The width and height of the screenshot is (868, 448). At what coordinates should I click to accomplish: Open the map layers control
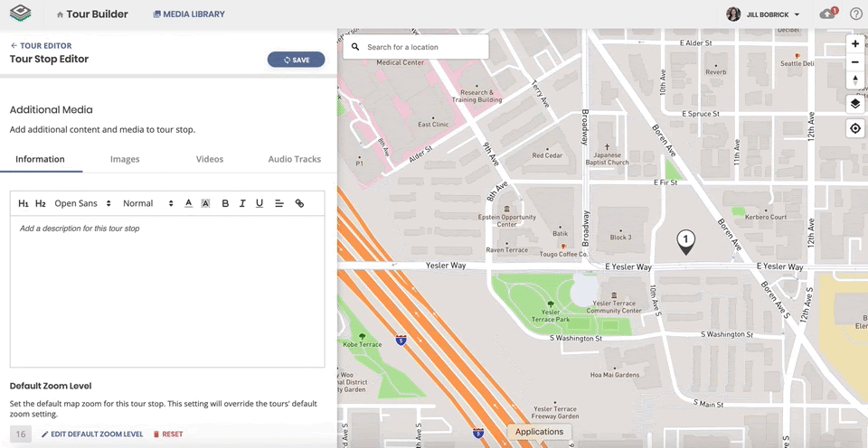tap(855, 104)
